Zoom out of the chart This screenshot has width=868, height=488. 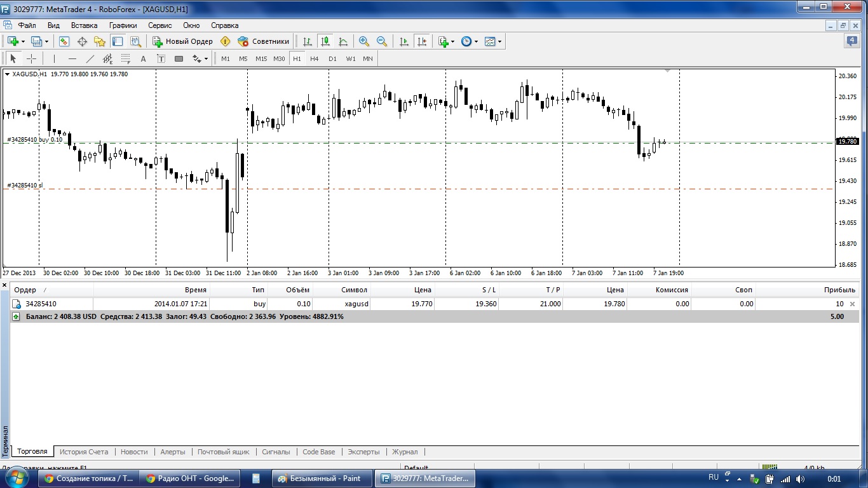(382, 41)
